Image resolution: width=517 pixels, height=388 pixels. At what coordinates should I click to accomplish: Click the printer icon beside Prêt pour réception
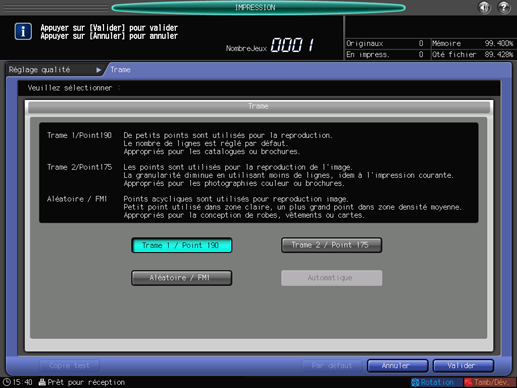tap(42, 382)
